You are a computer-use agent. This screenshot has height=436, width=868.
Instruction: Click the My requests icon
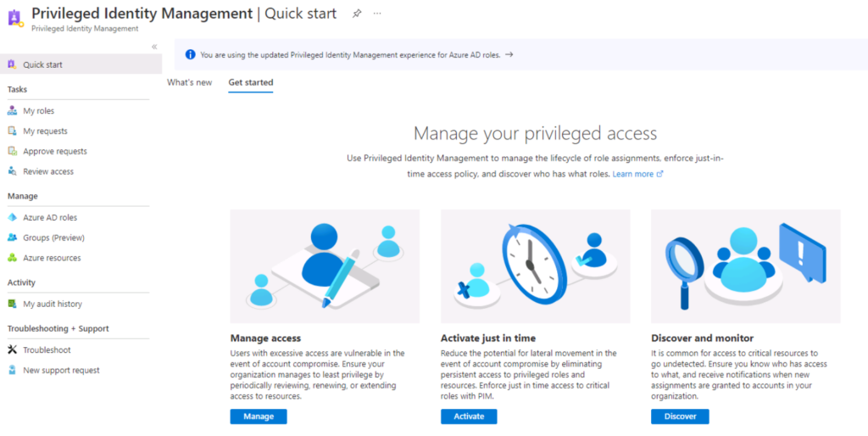tap(12, 131)
